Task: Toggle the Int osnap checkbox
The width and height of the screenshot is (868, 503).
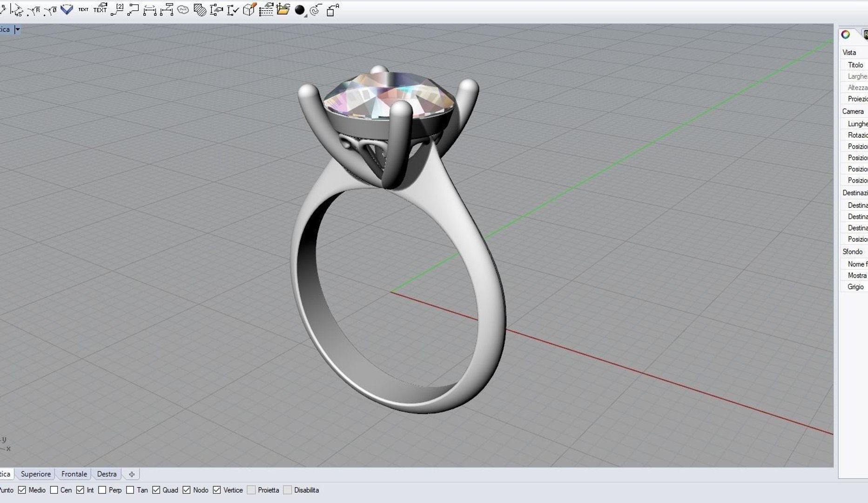Action: [80, 490]
